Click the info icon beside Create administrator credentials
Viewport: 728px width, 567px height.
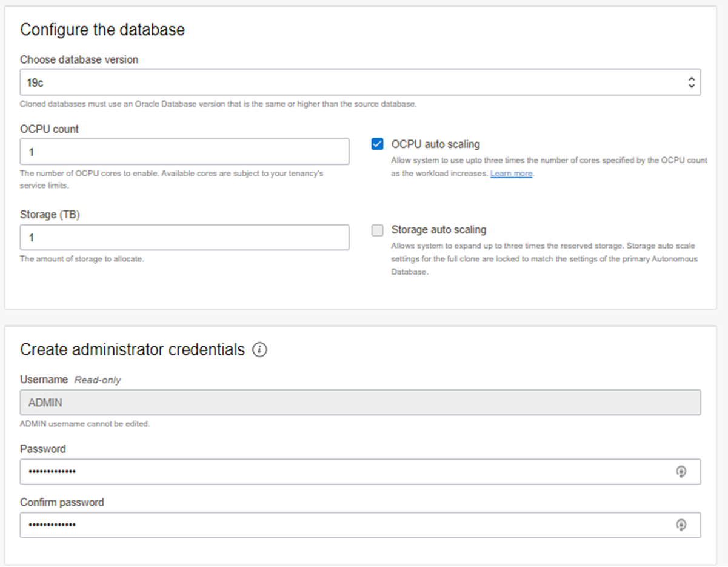(259, 350)
